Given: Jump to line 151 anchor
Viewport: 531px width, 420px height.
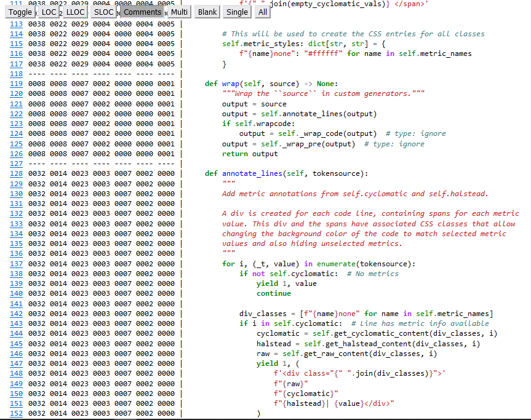Looking at the screenshot, I should [16, 403].
